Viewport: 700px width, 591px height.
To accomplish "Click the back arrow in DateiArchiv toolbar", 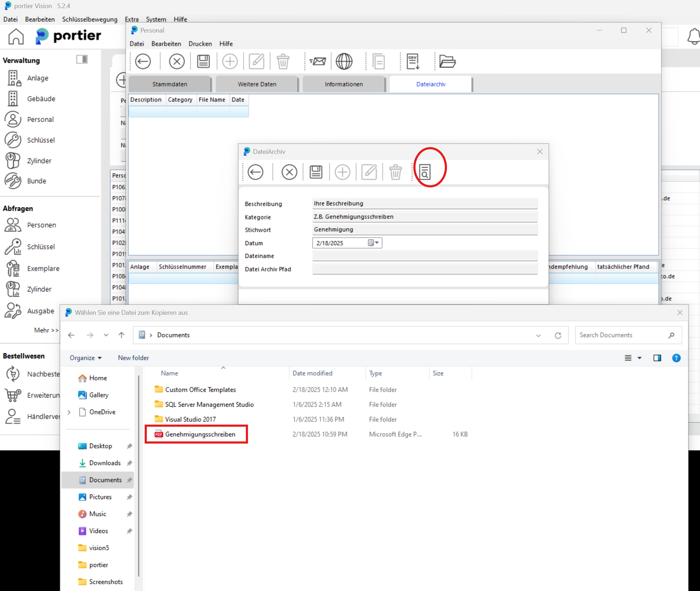I will [256, 172].
